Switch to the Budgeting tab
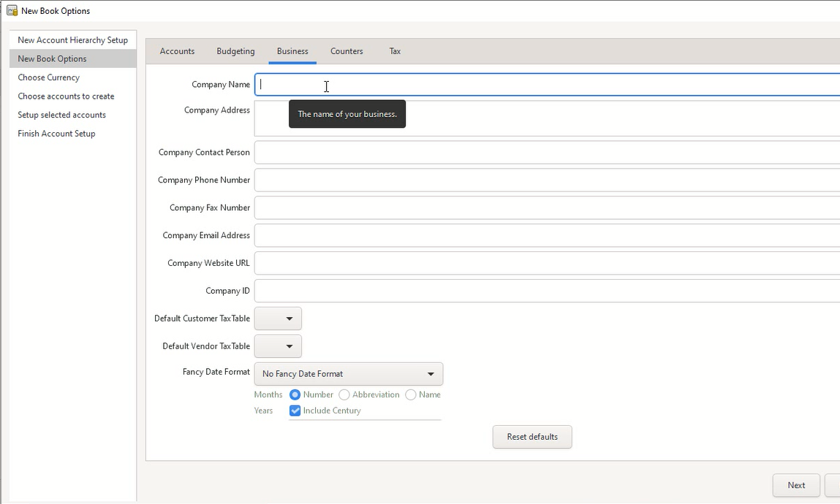This screenshot has width=840, height=504. pos(235,51)
